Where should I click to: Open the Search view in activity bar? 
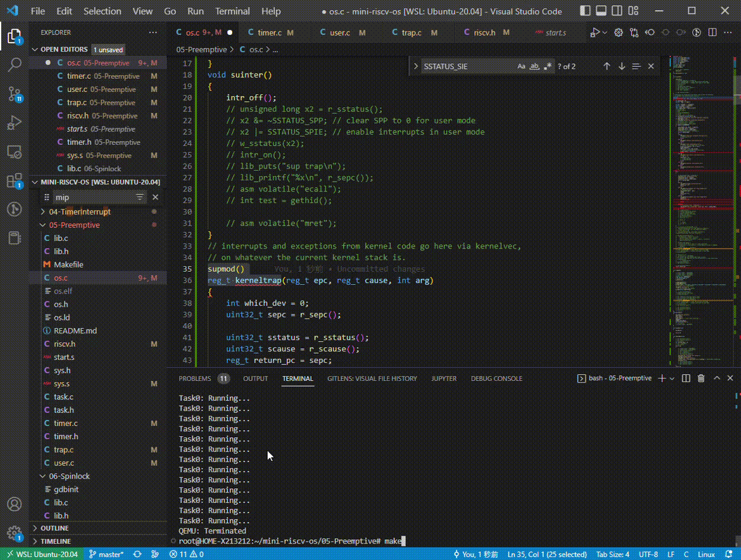[14, 65]
